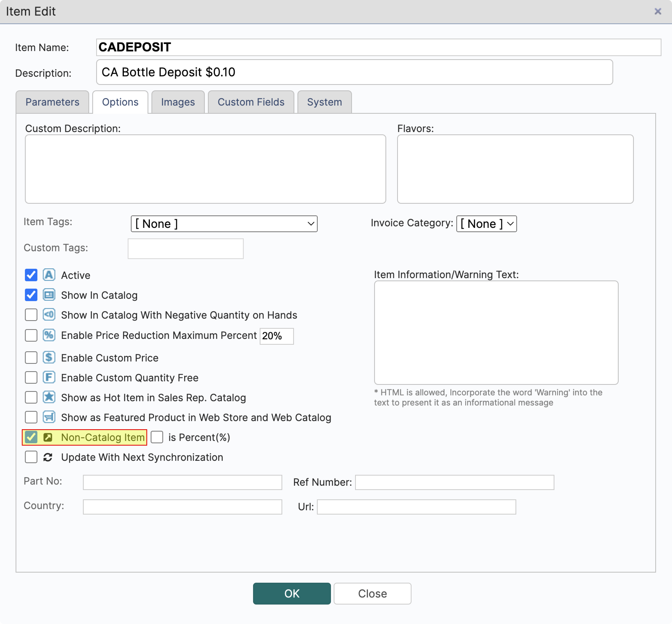Expand the Invoice Category dropdown
The width and height of the screenshot is (672, 624).
click(486, 224)
